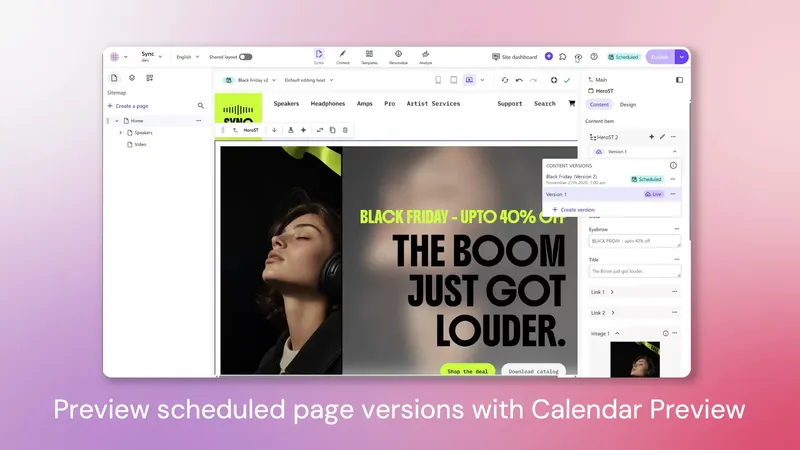800x450 pixels.
Task: Select Version 1 live entry
Action: [x=612, y=194]
